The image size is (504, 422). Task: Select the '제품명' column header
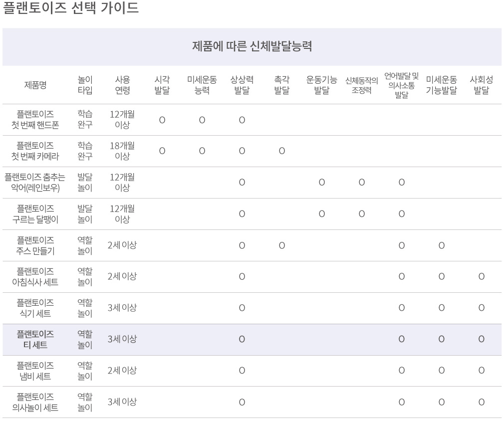coord(35,85)
